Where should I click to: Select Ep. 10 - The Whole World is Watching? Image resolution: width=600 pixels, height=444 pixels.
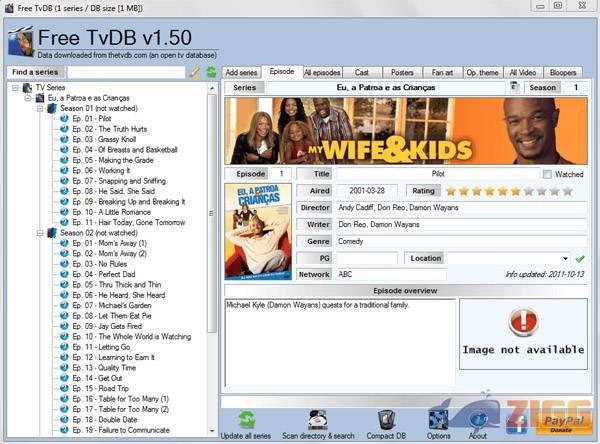pos(132,336)
